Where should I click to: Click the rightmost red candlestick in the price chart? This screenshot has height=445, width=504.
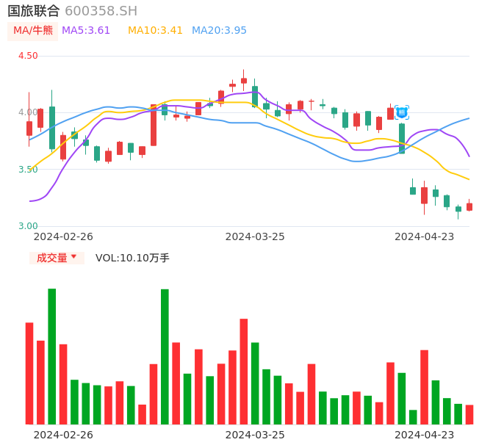click(x=469, y=207)
